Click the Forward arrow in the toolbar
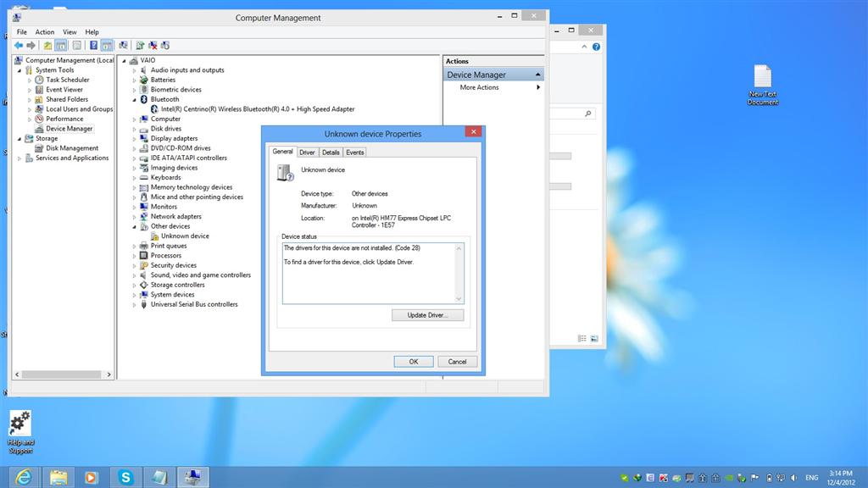 (x=31, y=46)
